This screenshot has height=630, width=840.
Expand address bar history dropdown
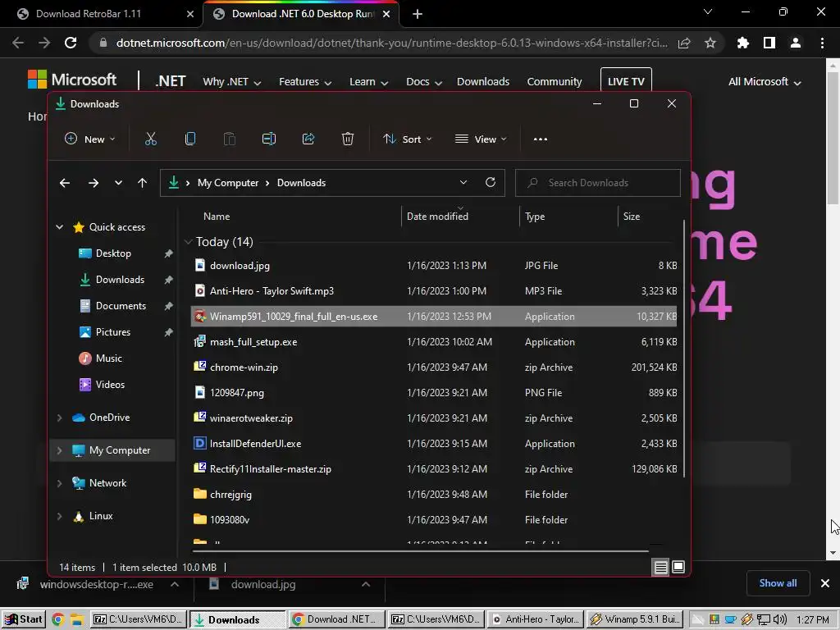click(463, 183)
